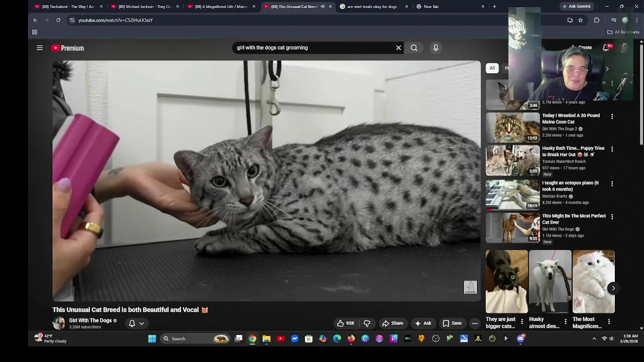Open Discord from the taskbar
Image resolution: width=644 pixels, height=362 pixels.
(x=521, y=339)
